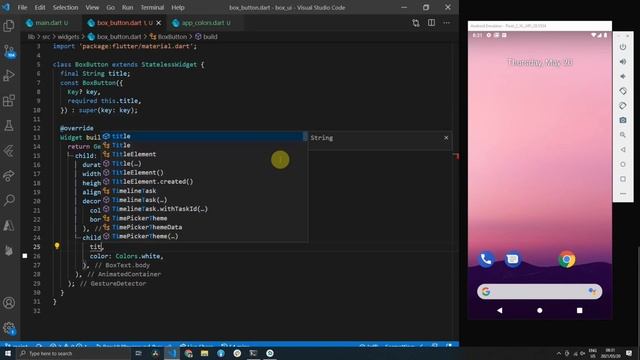The image size is (640, 360).
Task: Close the String suggestion details pane
Action: tap(446, 138)
